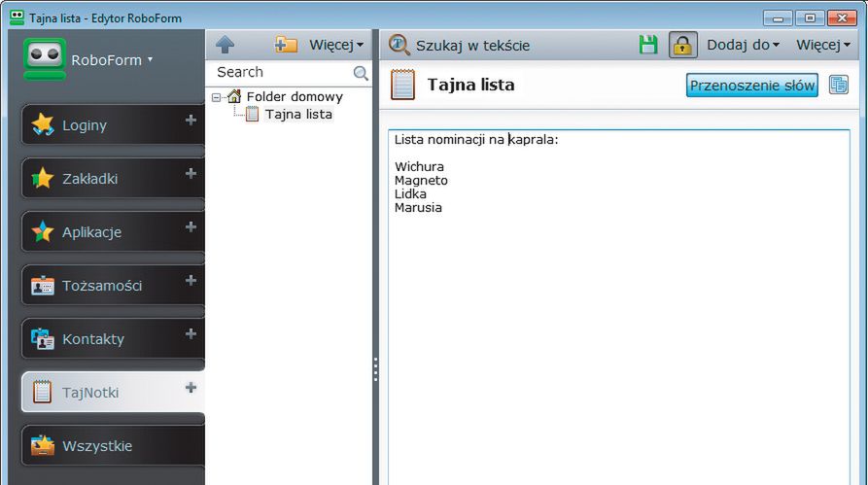Open the Tożsamości section
This screenshot has width=868, height=485.
(x=113, y=286)
